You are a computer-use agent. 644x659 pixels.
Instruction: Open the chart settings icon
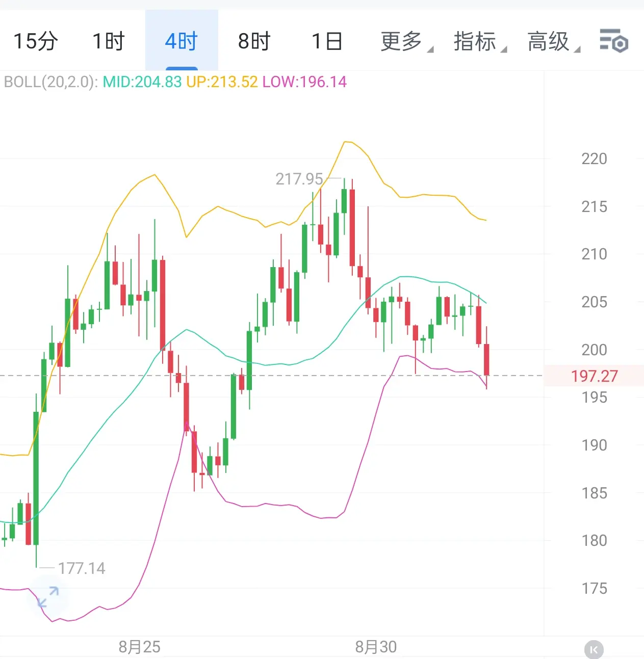point(613,41)
